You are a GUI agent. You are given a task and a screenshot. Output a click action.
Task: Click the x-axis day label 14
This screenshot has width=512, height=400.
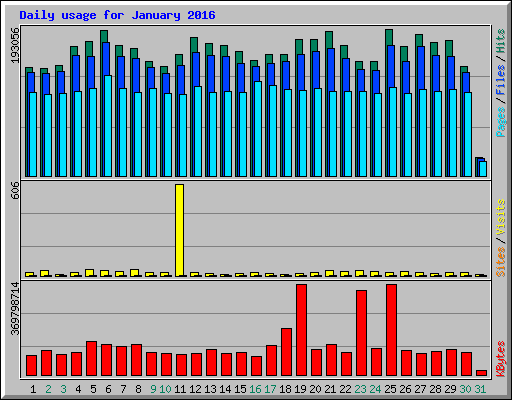[225, 389]
